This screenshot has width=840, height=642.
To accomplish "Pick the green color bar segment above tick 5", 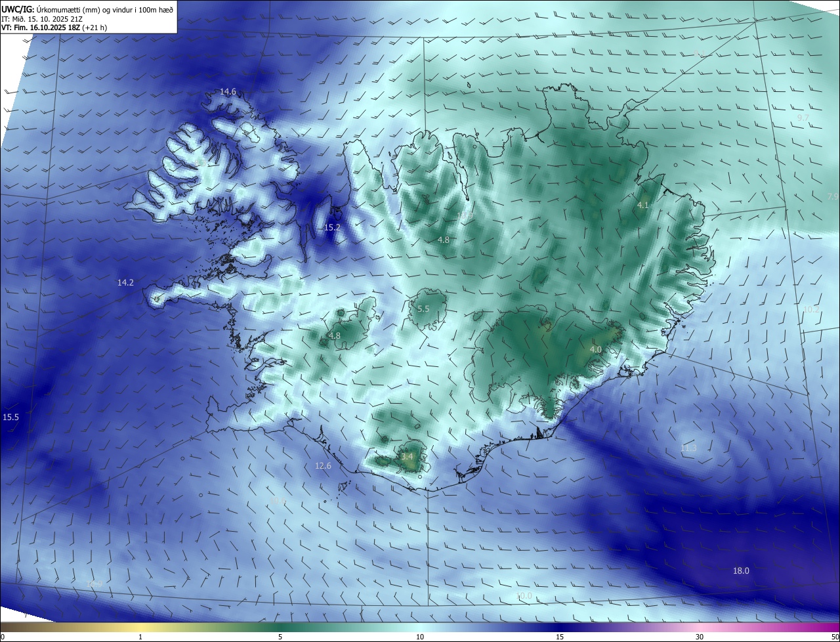I will (x=280, y=627).
